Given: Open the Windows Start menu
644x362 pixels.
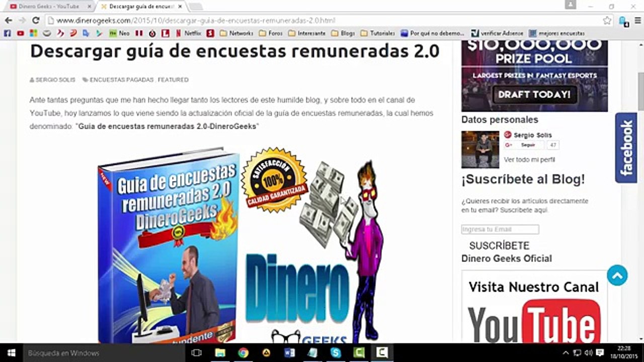Looking at the screenshot, I should (x=11, y=353).
